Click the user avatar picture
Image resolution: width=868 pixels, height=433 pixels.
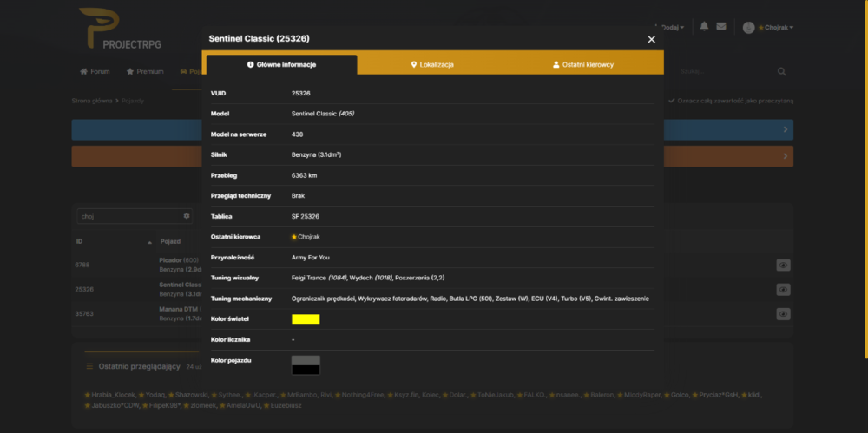748,28
